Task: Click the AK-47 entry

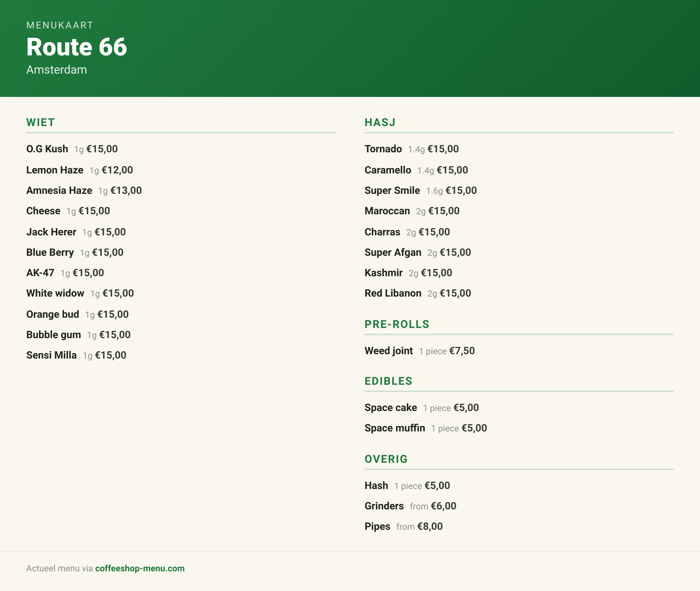Action: [x=65, y=273]
